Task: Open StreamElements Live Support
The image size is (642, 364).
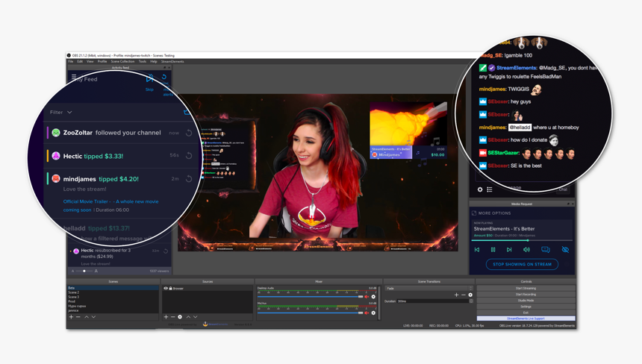Action: pos(526,318)
